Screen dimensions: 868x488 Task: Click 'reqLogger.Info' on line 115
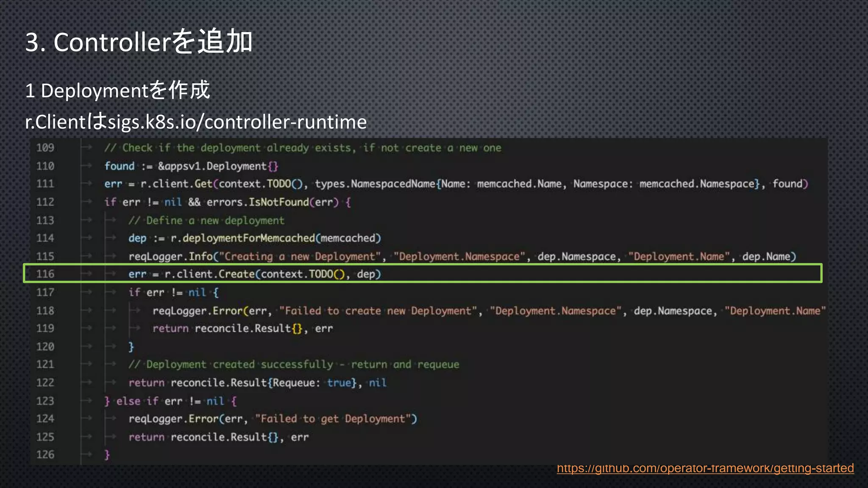click(x=170, y=256)
